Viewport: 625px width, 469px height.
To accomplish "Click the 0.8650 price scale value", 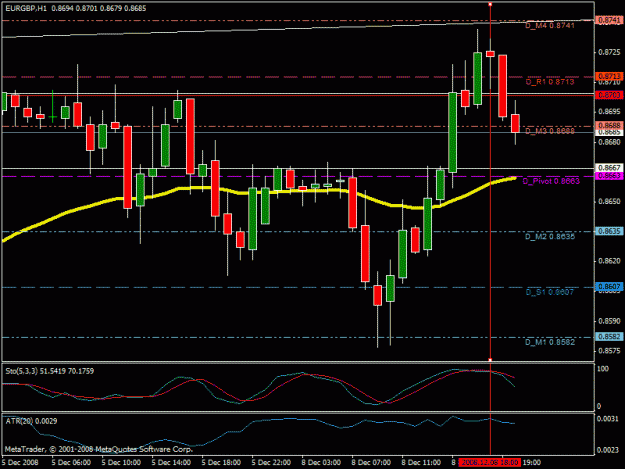I will [x=609, y=202].
